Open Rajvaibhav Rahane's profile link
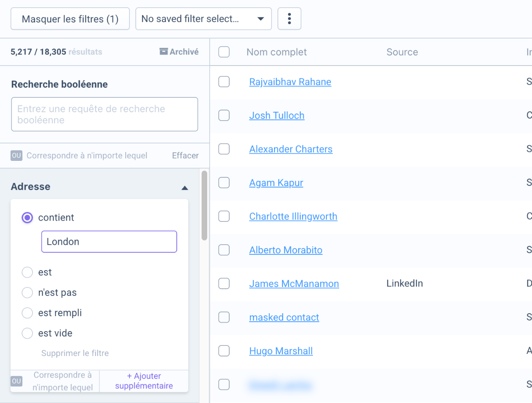Viewport: 532px width, 403px height. coord(290,82)
